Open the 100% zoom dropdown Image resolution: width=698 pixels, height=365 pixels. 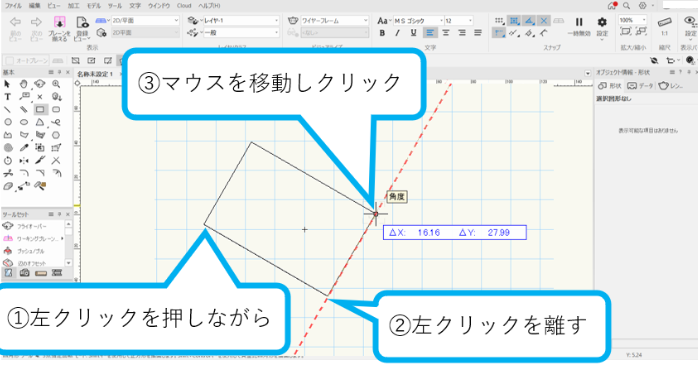click(632, 20)
